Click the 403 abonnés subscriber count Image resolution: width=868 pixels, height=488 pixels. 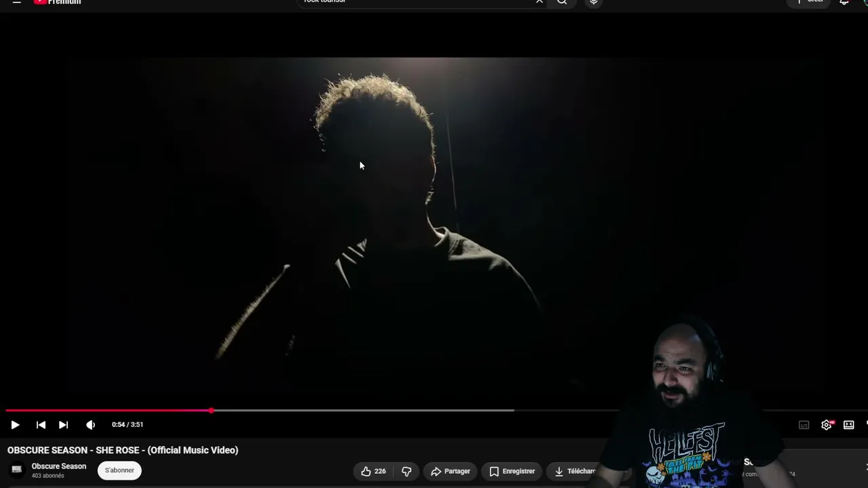(x=47, y=476)
